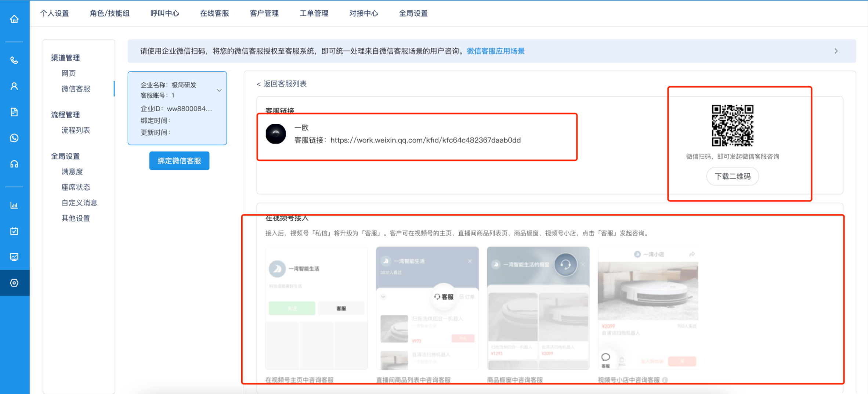Click the 下载二维码 button
Viewport: 868px width, 394px height.
(x=733, y=176)
